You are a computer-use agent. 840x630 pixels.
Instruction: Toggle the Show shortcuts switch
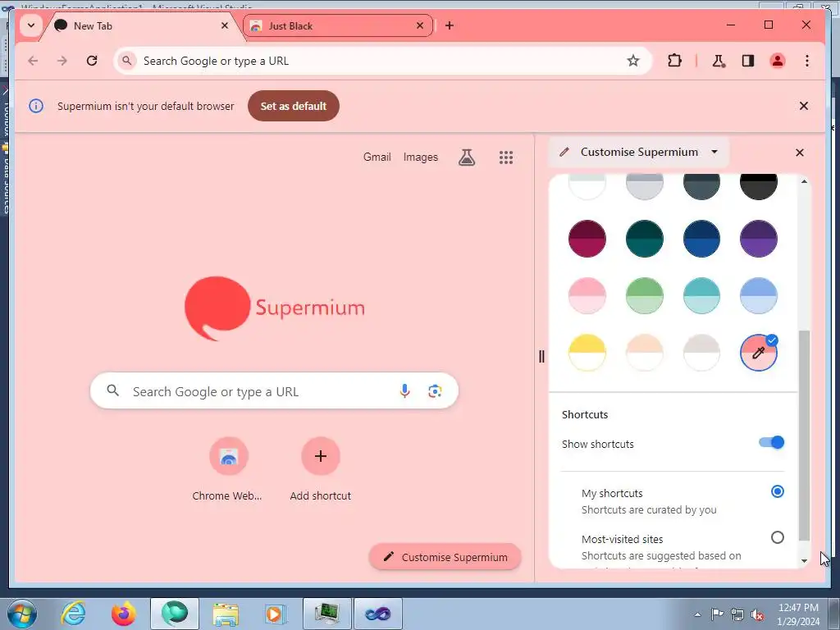(x=771, y=442)
